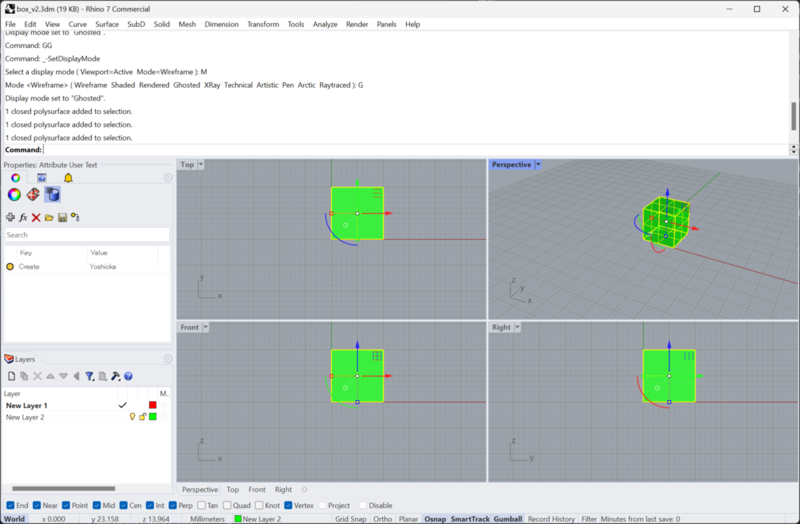This screenshot has width=800, height=524.
Task: Select the Object properties color wheel button
Action: [x=14, y=194]
